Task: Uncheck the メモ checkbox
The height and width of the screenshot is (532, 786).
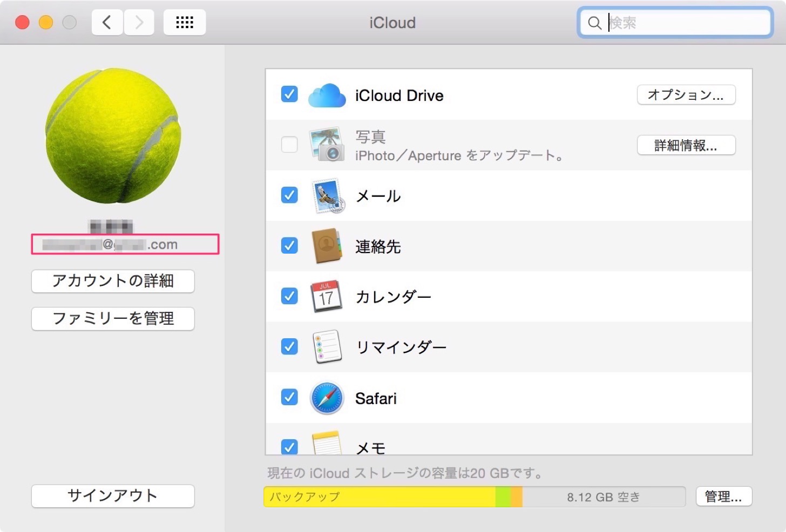Action: [289, 447]
